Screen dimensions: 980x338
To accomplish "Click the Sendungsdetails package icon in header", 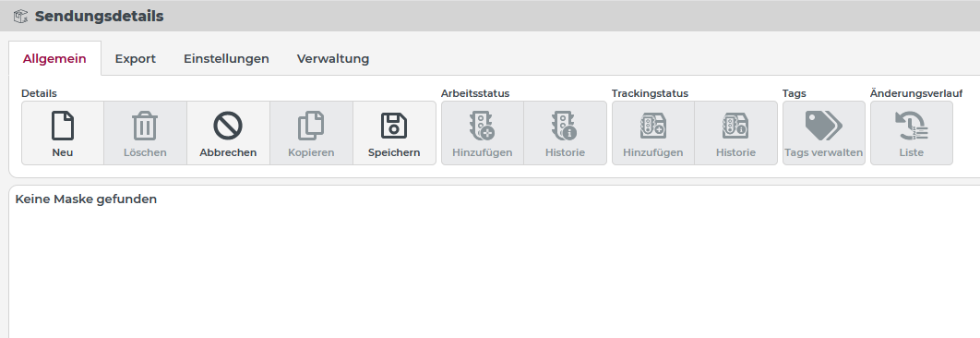I will 21,16.
